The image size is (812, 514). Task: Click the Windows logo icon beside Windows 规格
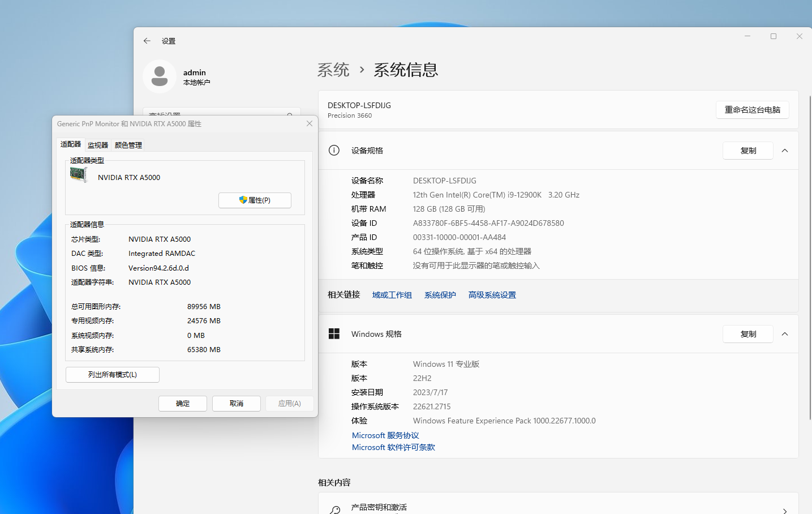[x=334, y=334]
